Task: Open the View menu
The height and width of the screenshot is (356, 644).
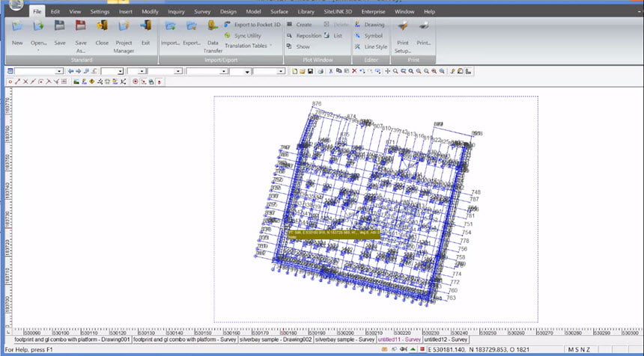Action: point(75,11)
